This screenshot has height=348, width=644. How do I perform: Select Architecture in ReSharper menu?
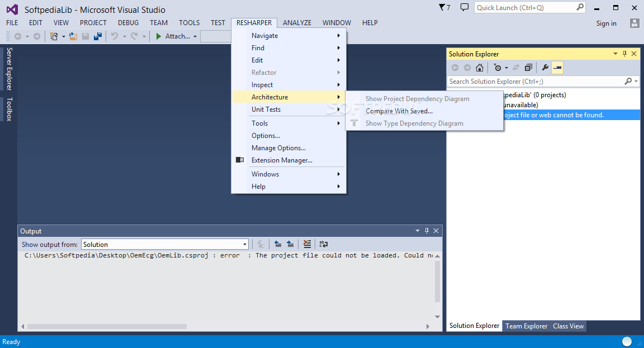(288, 97)
